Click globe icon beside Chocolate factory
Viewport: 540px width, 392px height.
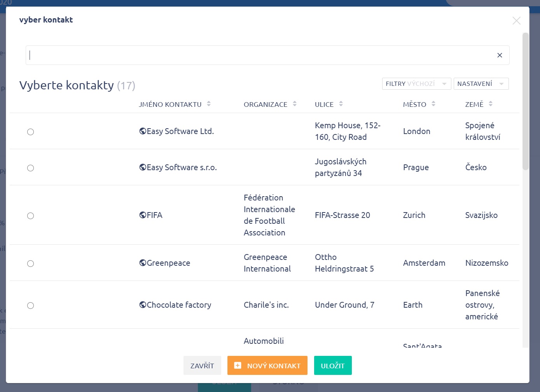[x=143, y=305]
